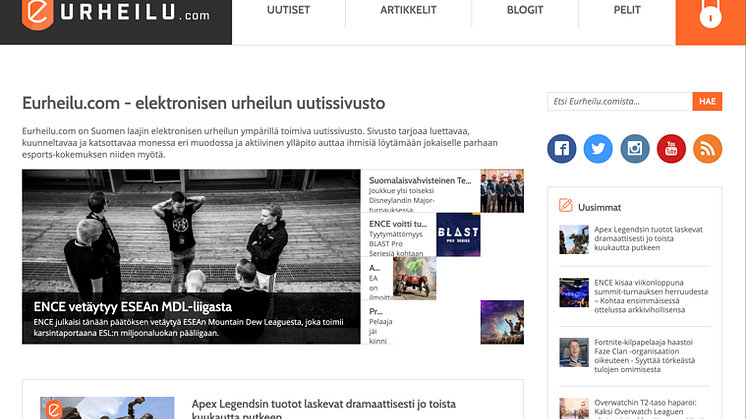Click sidebar thumbnail next to Apex Legendsin tuotot

(x=574, y=239)
